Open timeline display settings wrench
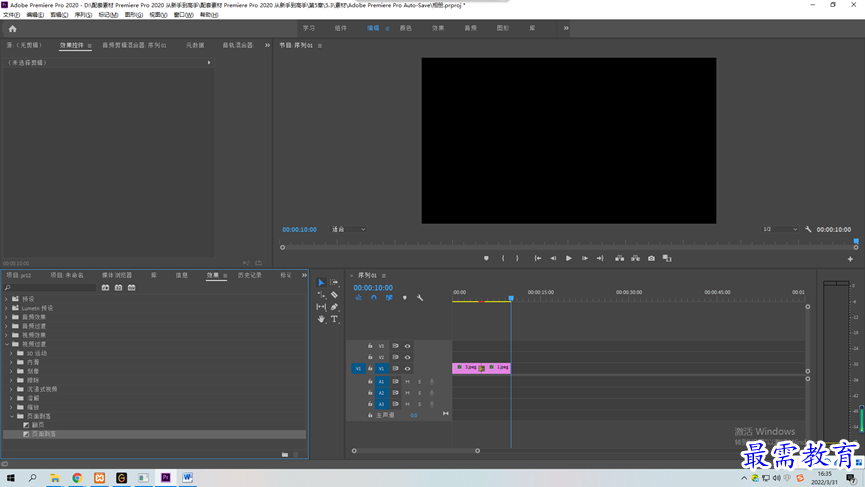The height and width of the screenshot is (487, 865). 420,298
